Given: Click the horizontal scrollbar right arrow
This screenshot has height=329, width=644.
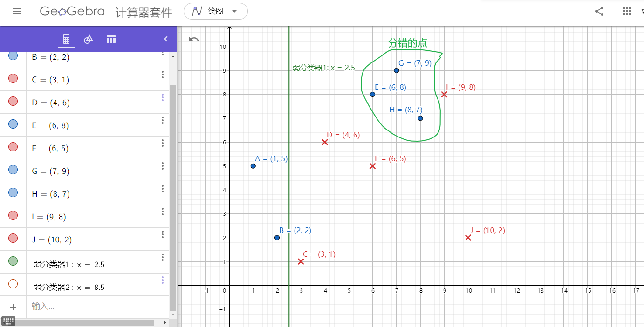Looking at the screenshot, I should coord(165,322).
